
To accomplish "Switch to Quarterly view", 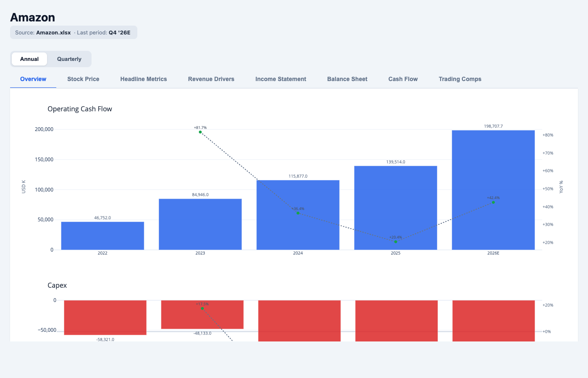I will click(x=68, y=59).
